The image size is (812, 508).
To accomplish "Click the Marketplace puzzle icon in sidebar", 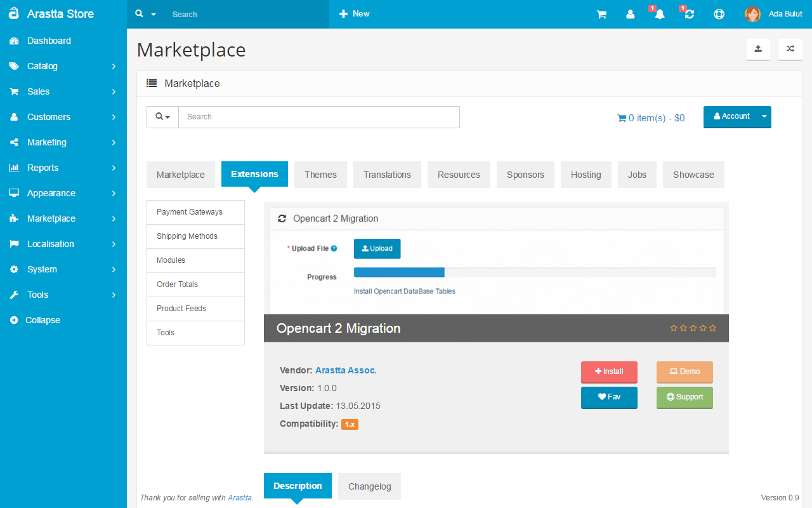I will click(14, 218).
